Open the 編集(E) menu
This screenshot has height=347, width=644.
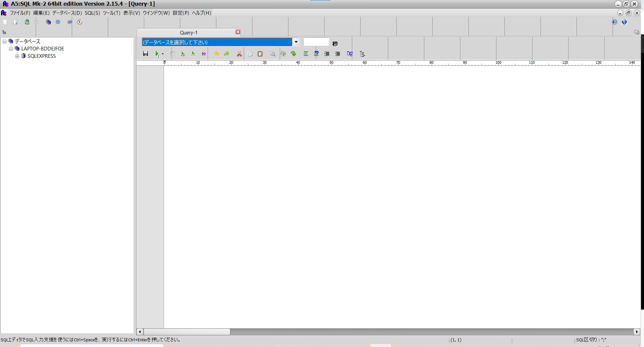[x=41, y=13]
